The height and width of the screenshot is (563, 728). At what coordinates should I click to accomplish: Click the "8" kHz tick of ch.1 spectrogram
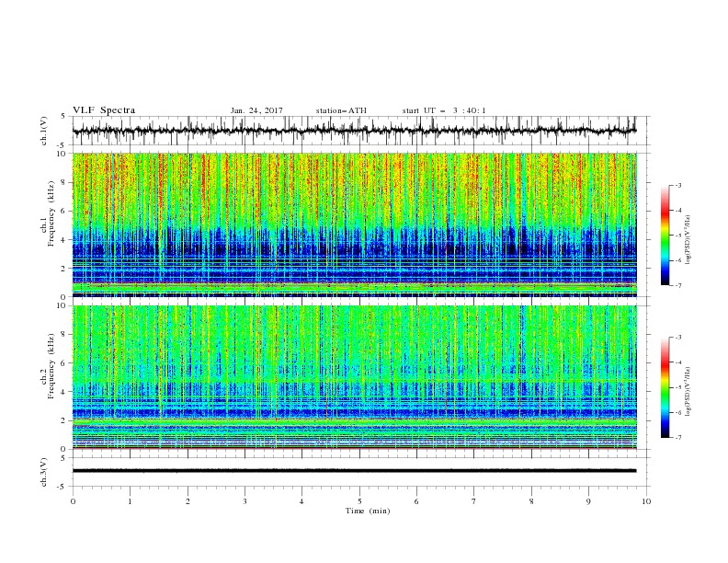[65, 182]
